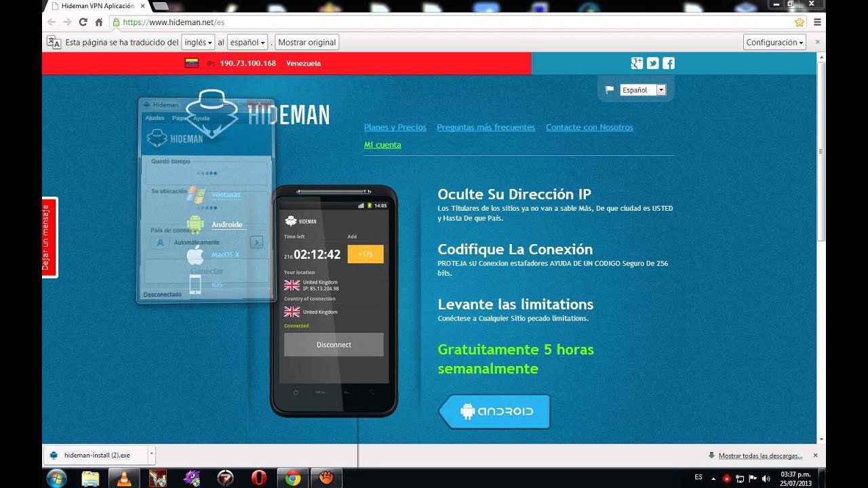Image resolution: width=868 pixels, height=488 pixels.
Task: Click the Venezuela flag icon
Action: coord(191,63)
